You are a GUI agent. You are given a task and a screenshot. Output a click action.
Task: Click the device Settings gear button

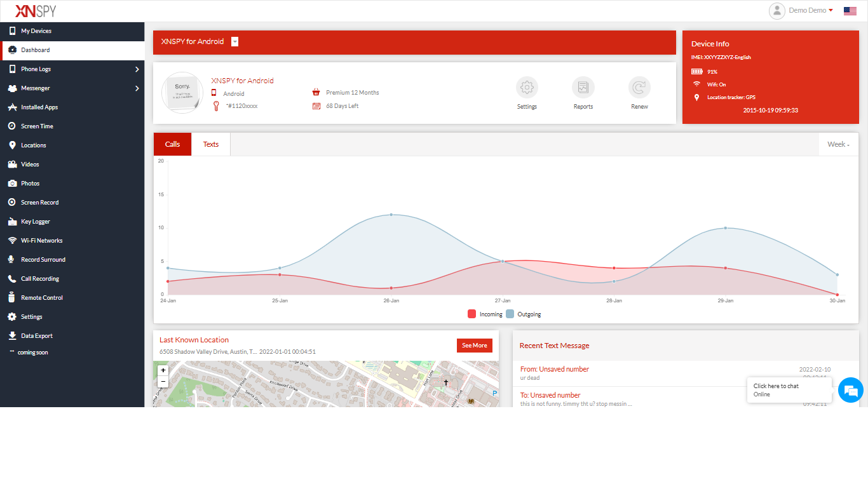[x=527, y=88]
